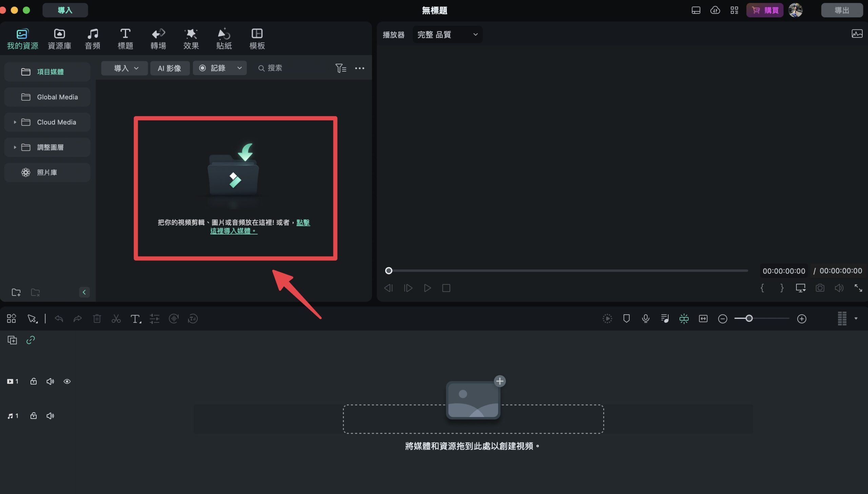Click the player progress scrubber handle
Image resolution: width=868 pixels, height=494 pixels.
pos(388,270)
